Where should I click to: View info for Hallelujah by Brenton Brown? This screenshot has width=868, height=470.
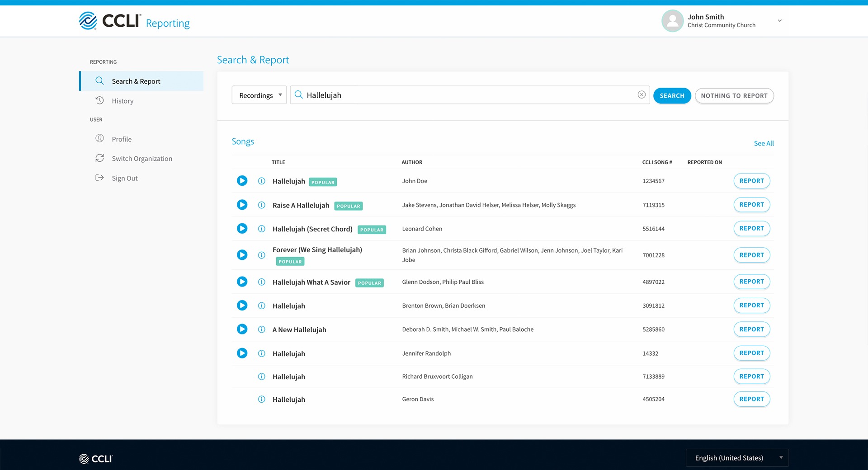click(x=261, y=305)
